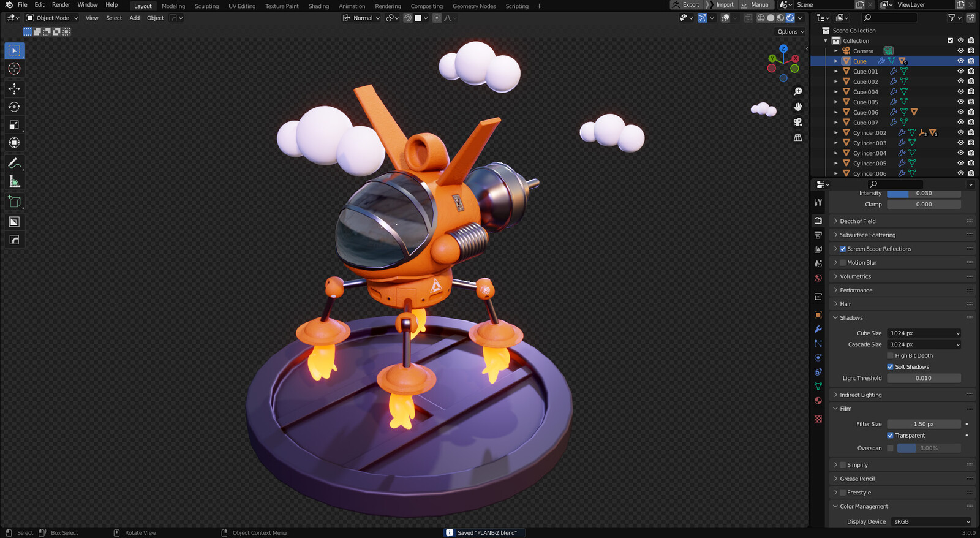This screenshot has width=980, height=538.
Task: Select the Rotate tool
Action: 15,107
